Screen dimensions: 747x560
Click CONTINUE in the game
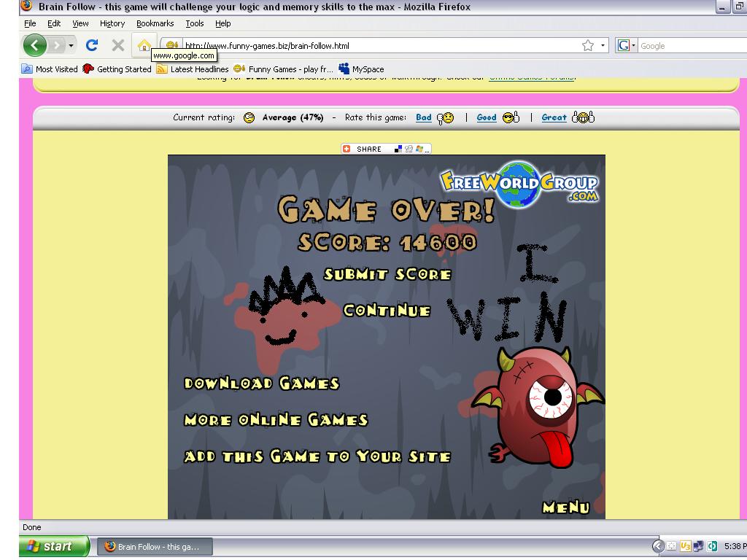coord(387,311)
